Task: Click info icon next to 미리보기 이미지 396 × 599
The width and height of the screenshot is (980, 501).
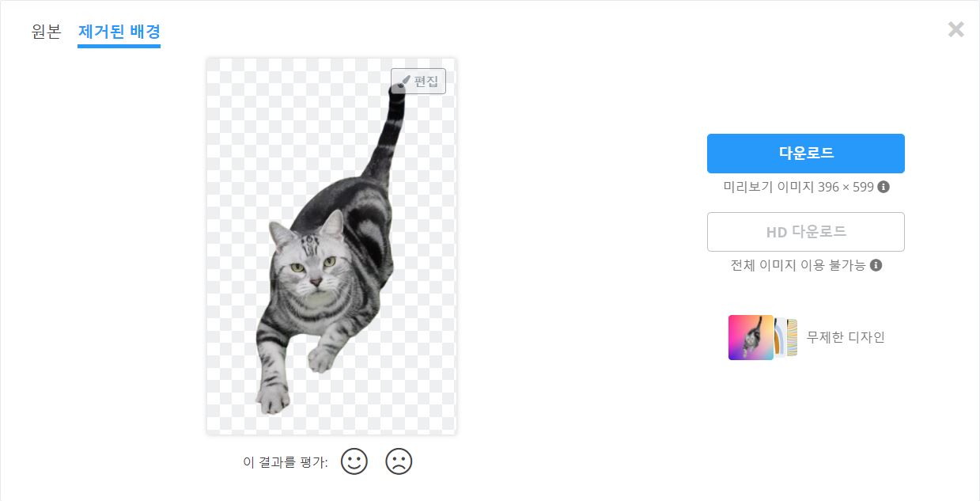Action: point(884,187)
